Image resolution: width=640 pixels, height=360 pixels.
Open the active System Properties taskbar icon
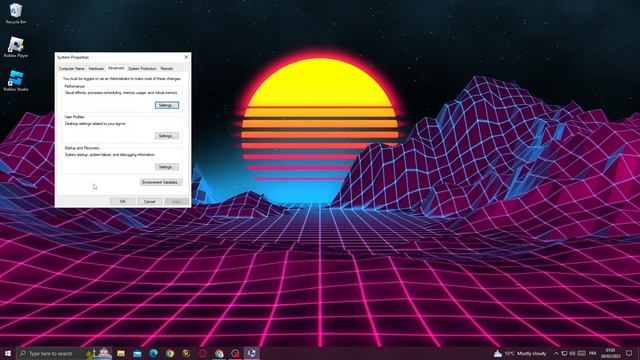pos(251,353)
